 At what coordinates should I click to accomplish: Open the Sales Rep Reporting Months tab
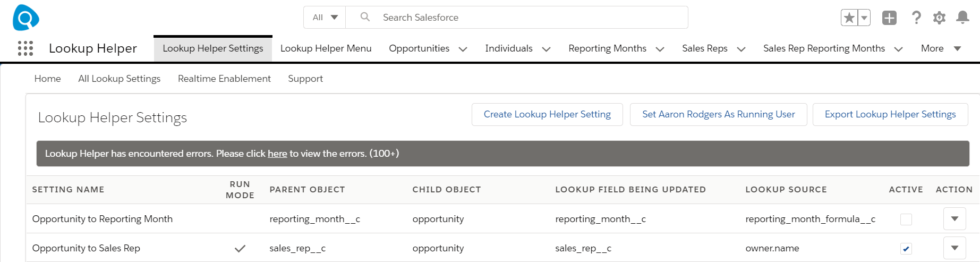[824, 48]
